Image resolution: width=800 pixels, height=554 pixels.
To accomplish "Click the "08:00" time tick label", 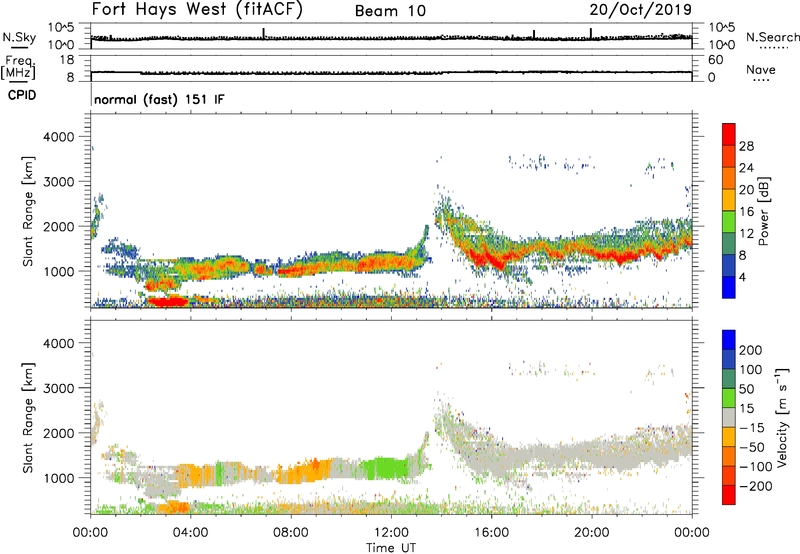I will pyautogui.click(x=290, y=533).
